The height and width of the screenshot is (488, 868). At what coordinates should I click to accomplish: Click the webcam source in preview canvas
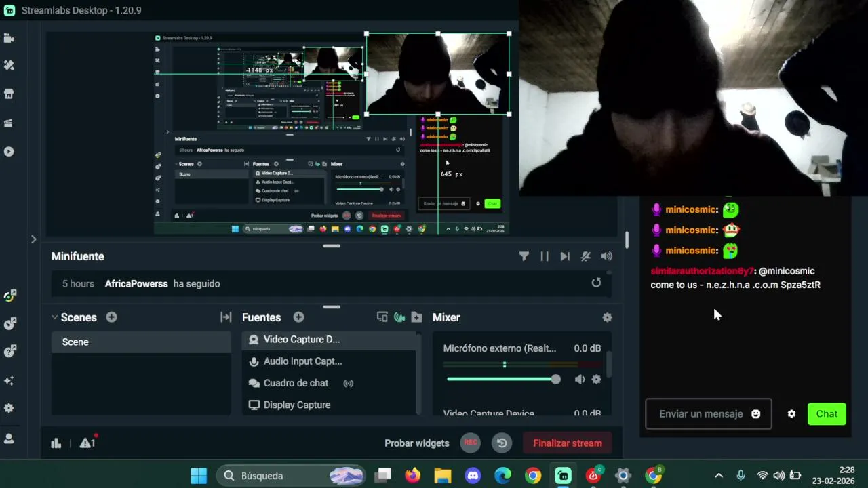[x=438, y=74]
